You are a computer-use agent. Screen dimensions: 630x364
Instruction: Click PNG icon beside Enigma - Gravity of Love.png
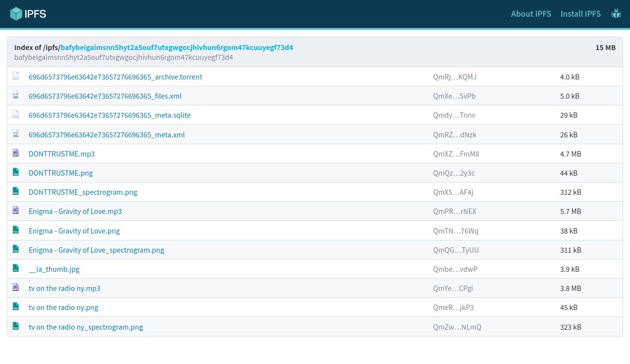tap(16, 230)
